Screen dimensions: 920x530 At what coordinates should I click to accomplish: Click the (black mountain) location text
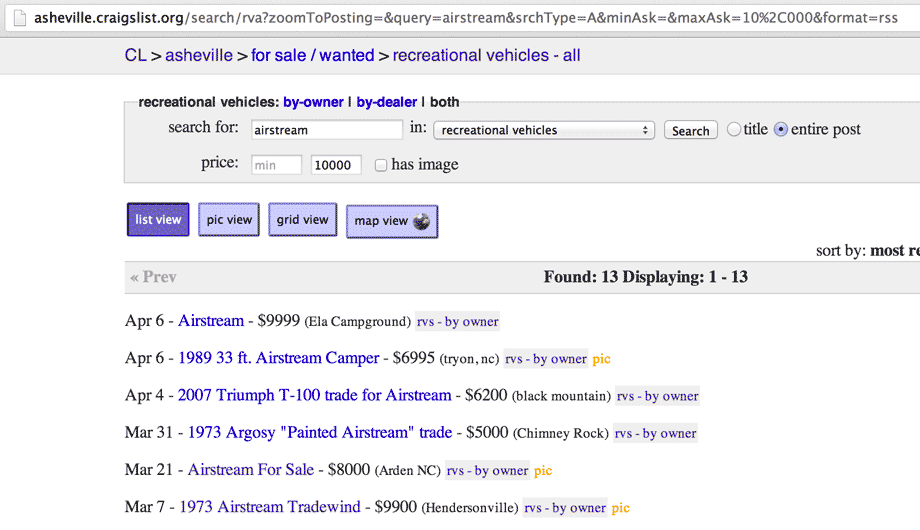[x=562, y=396]
